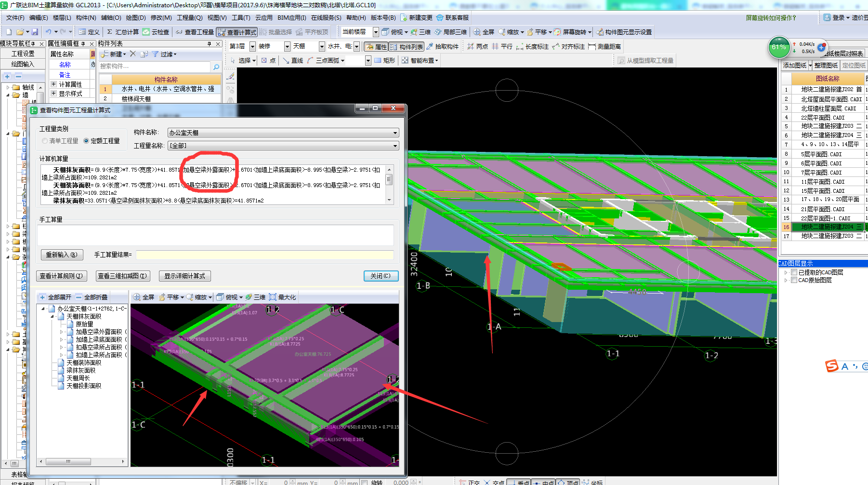The height and width of the screenshot is (485, 868).
Task: Click the 关闭(C) button in the dialog
Action: pyautogui.click(x=381, y=276)
